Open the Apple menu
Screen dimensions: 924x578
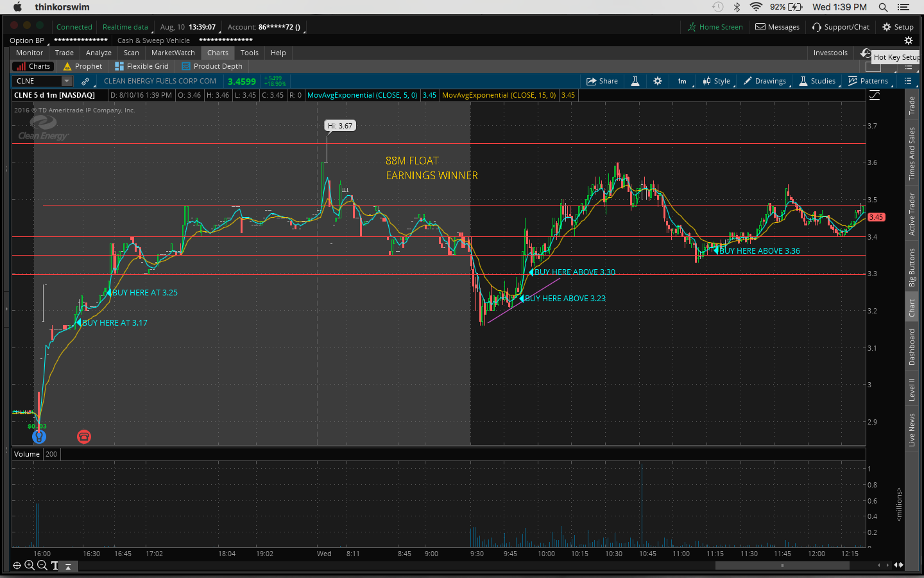click(17, 7)
